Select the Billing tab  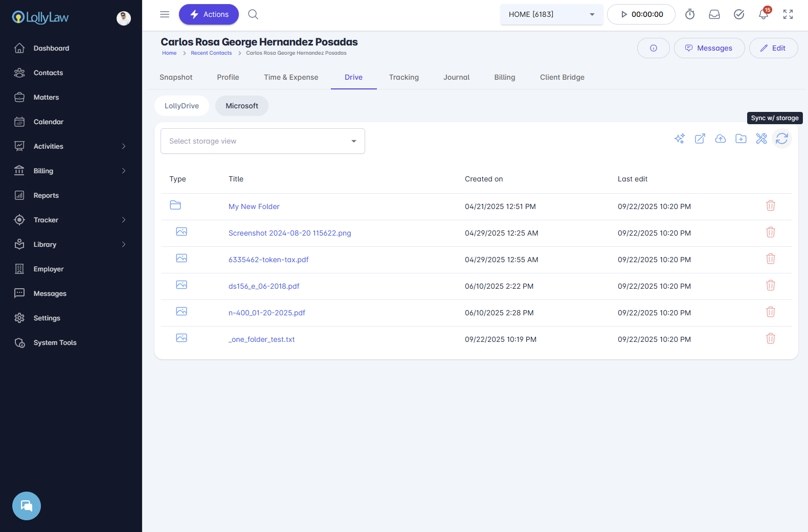505,77
